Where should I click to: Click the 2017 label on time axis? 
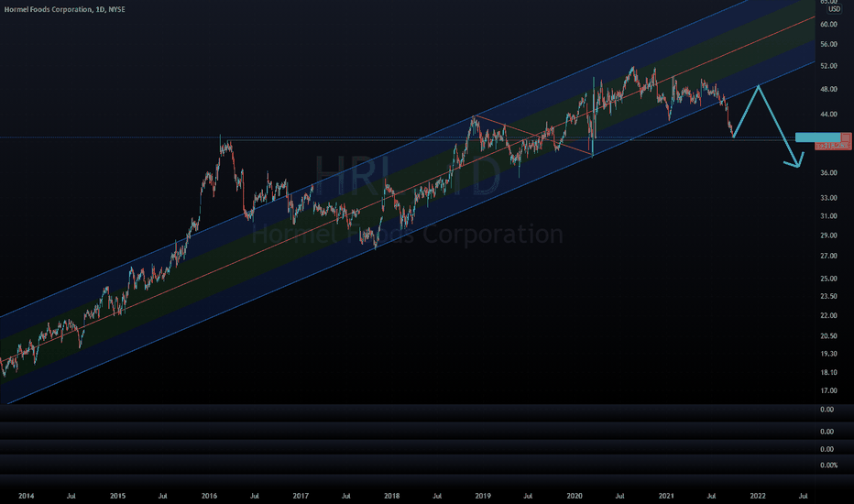(301, 496)
